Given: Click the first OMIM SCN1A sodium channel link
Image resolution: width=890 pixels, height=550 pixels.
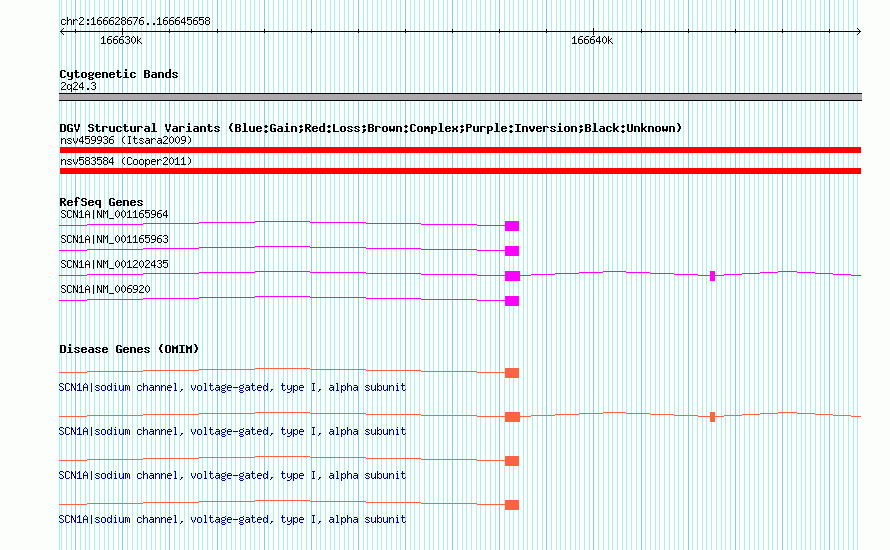Looking at the screenshot, I should pyautogui.click(x=232, y=388).
